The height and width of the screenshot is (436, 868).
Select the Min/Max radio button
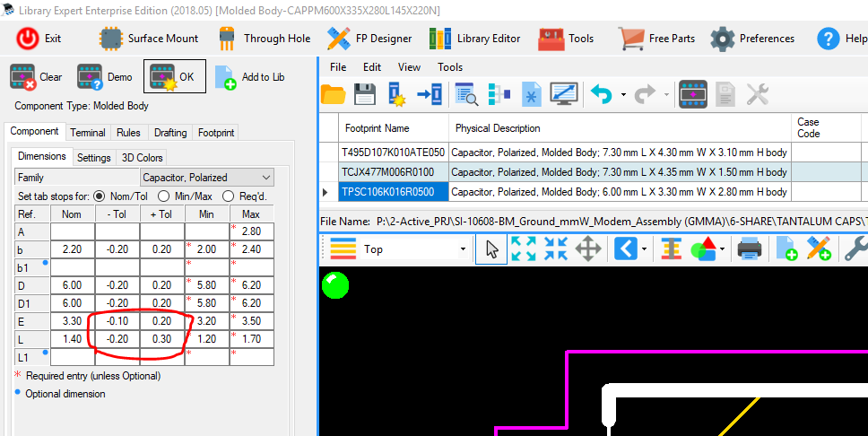tap(164, 196)
